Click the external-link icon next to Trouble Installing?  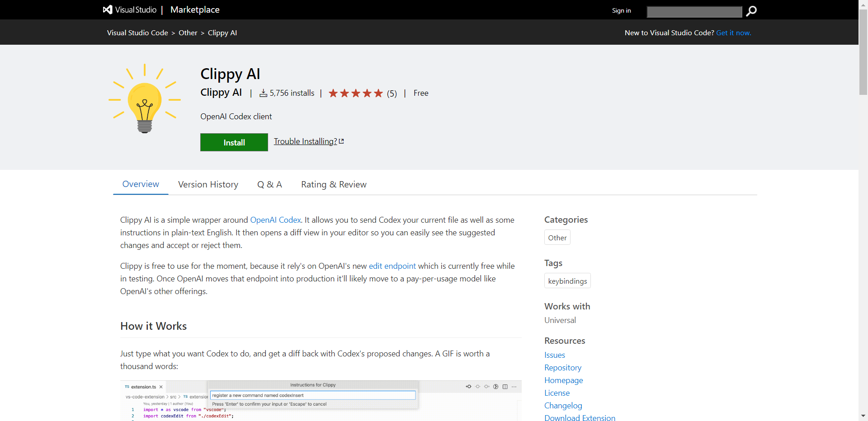pyautogui.click(x=341, y=140)
